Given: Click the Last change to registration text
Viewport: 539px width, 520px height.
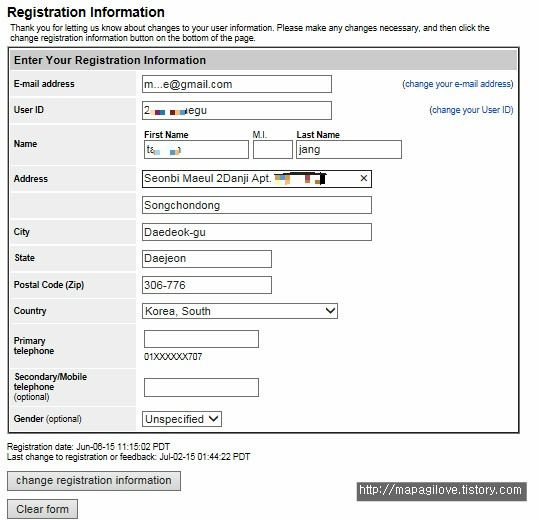Looking at the screenshot, I should [x=129, y=457].
